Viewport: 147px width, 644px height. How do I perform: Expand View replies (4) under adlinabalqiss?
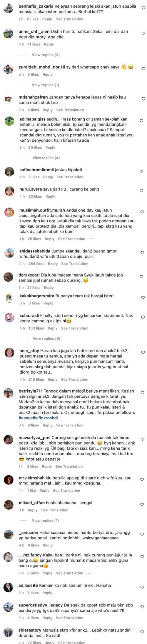46,158
